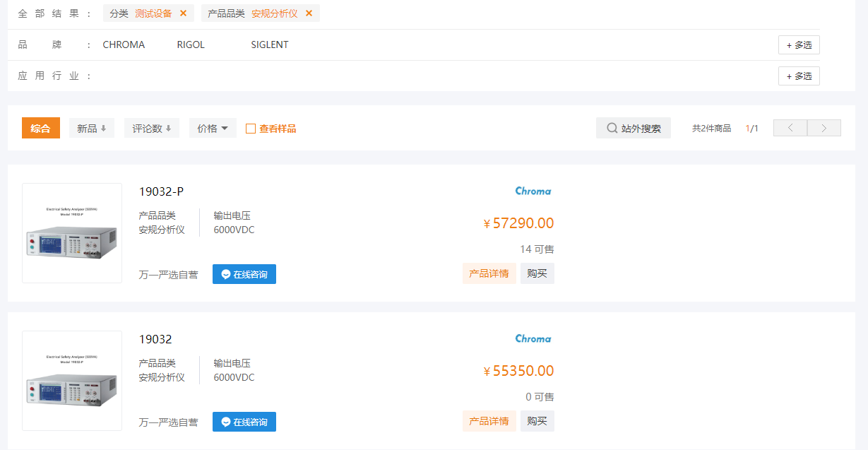Filter by RIGOL brand
The image size is (868, 450).
pyautogui.click(x=191, y=45)
